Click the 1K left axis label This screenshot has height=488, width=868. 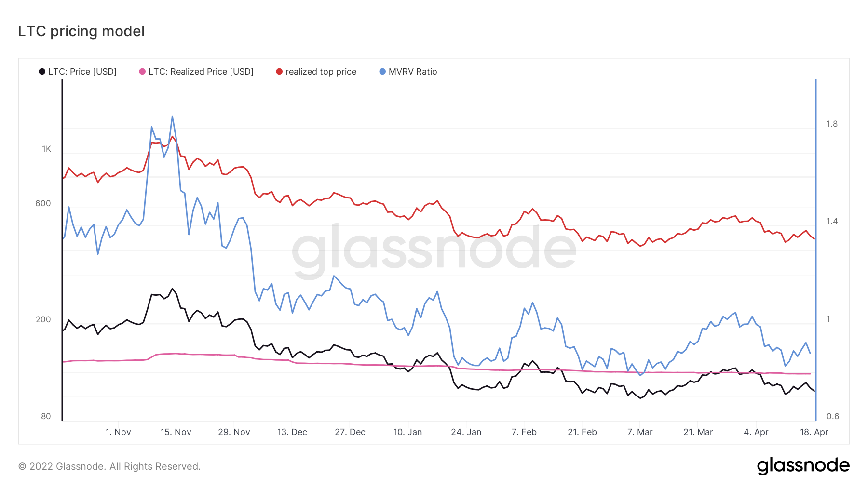[46, 149]
